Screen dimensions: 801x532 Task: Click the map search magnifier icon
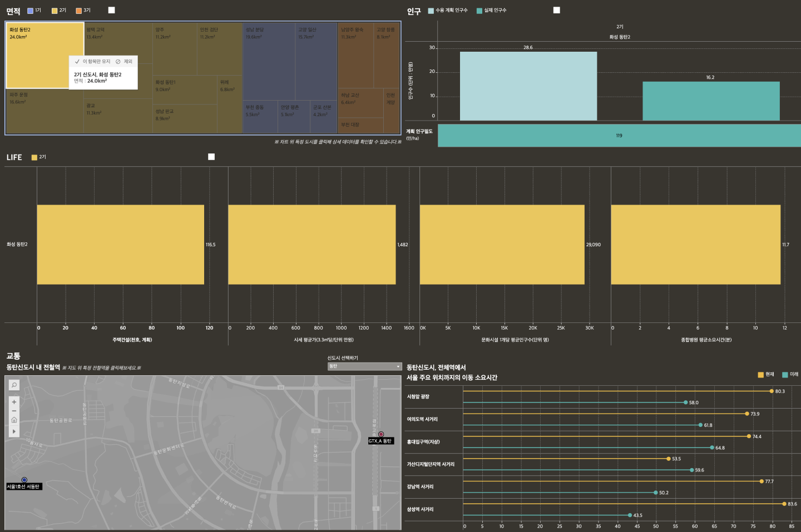coord(14,385)
